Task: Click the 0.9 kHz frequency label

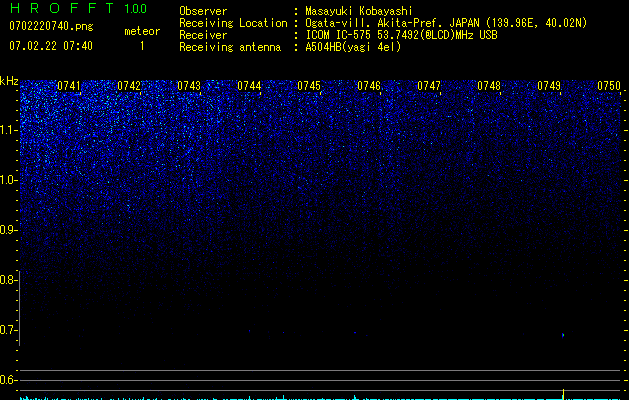Action: [9, 230]
